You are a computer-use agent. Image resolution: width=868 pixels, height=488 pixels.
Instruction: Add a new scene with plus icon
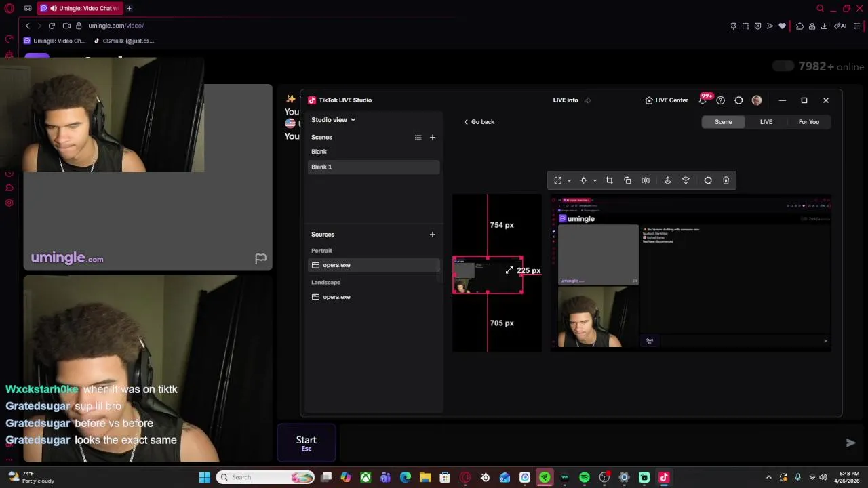click(432, 137)
